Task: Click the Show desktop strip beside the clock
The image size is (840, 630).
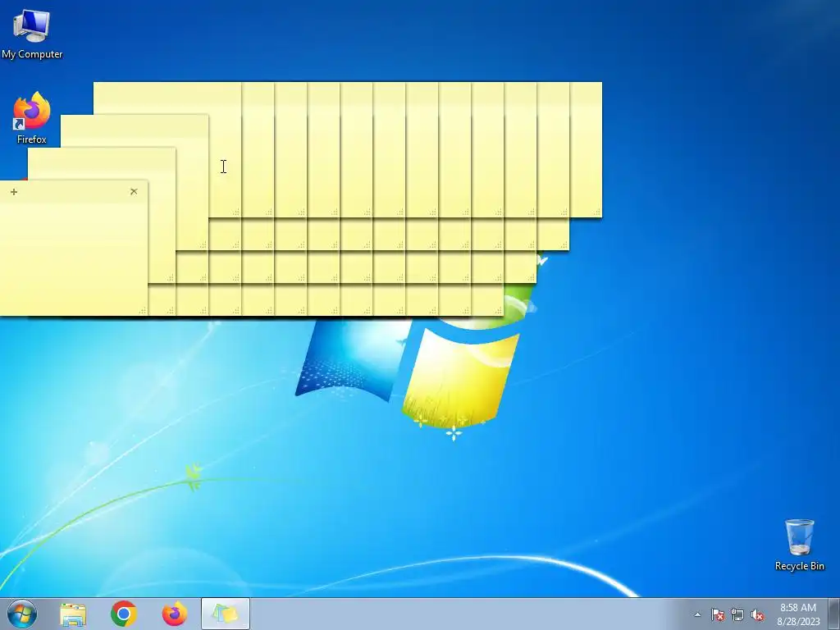Action: click(834, 614)
